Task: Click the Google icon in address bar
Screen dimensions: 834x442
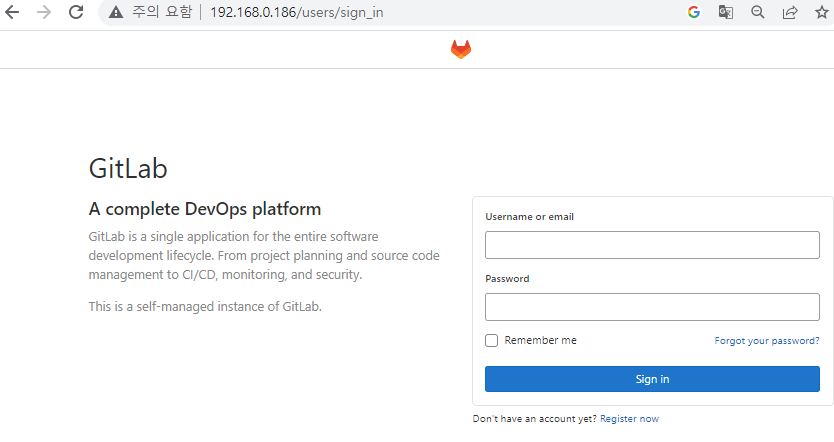Action: 694,12
